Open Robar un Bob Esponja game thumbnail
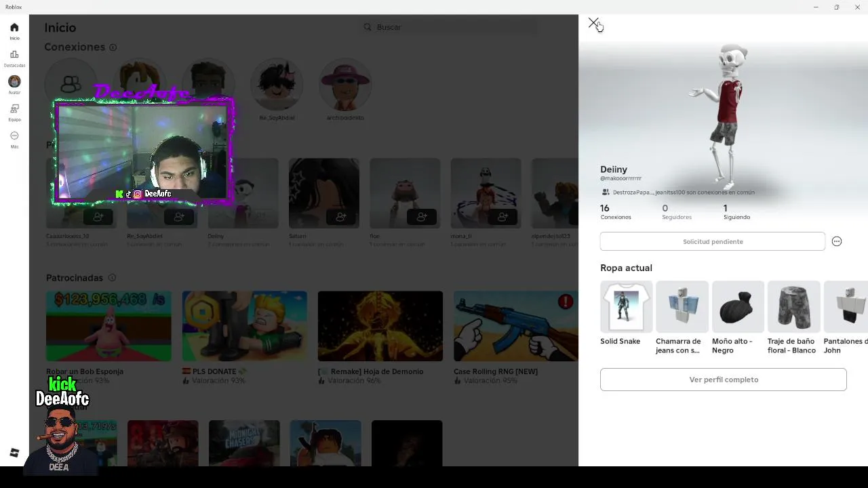 [108, 326]
